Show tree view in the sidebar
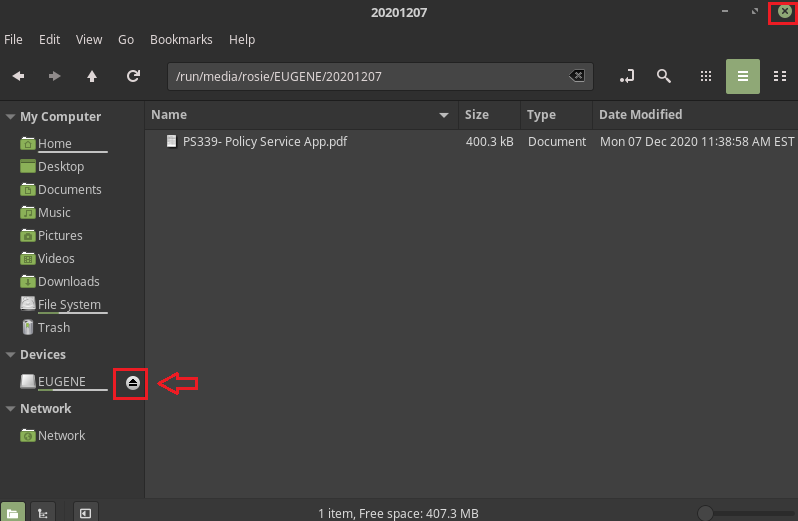Image resolution: width=798 pixels, height=521 pixels. 43,513
